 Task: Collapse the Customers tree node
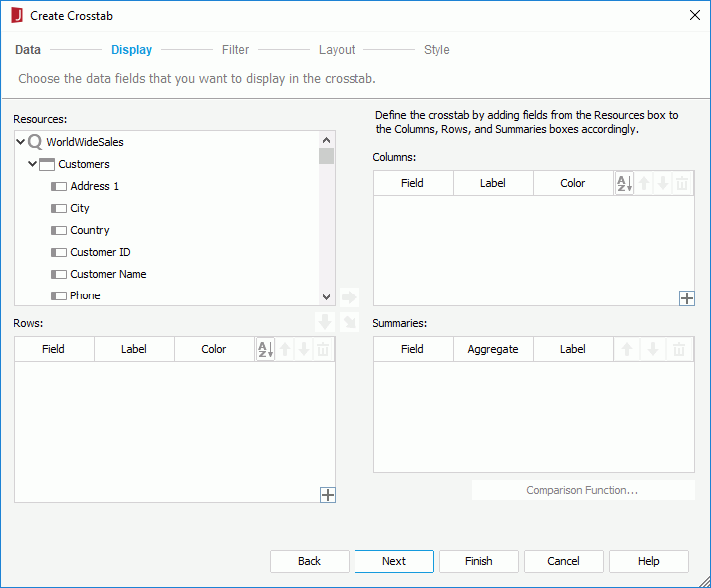(32, 163)
